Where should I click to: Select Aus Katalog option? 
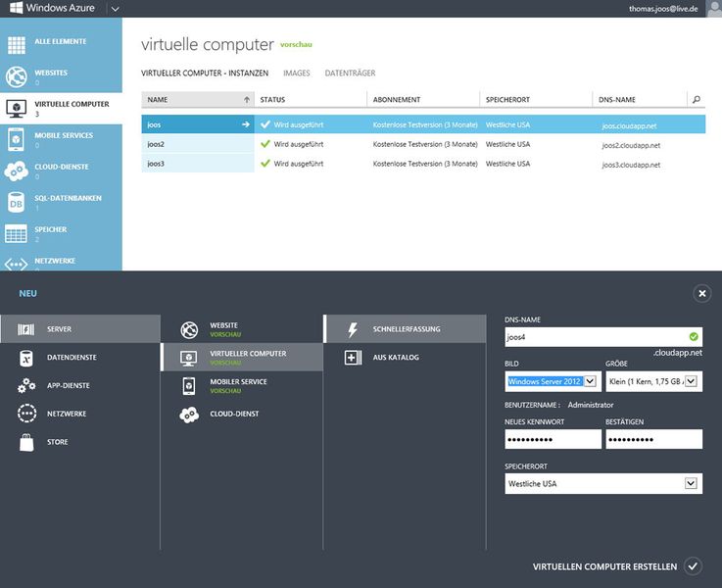point(406,358)
